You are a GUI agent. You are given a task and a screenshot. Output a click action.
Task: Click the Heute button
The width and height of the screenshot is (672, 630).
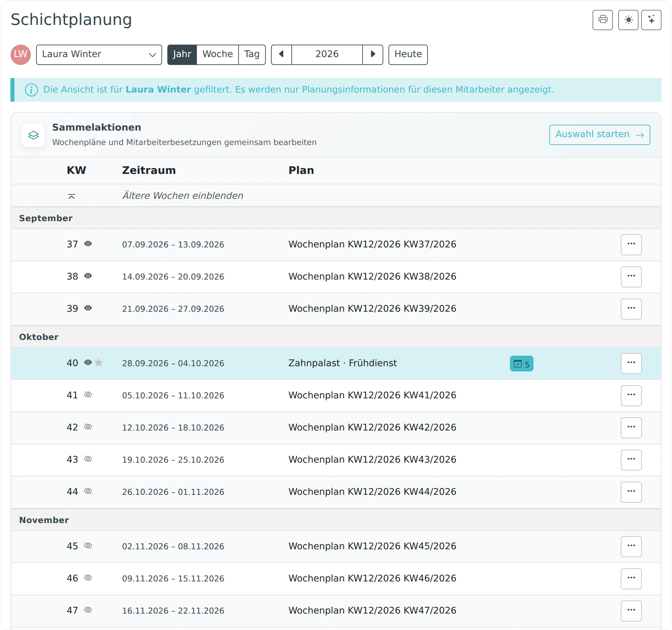[x=408, y=54]
